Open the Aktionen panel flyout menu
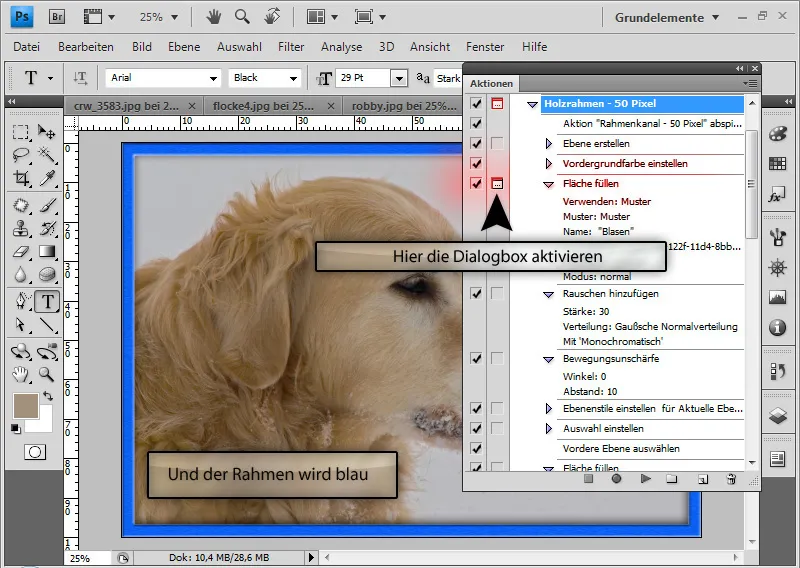Image resolution: width=800 pixels, height=568 pixels. coord(750,83)
